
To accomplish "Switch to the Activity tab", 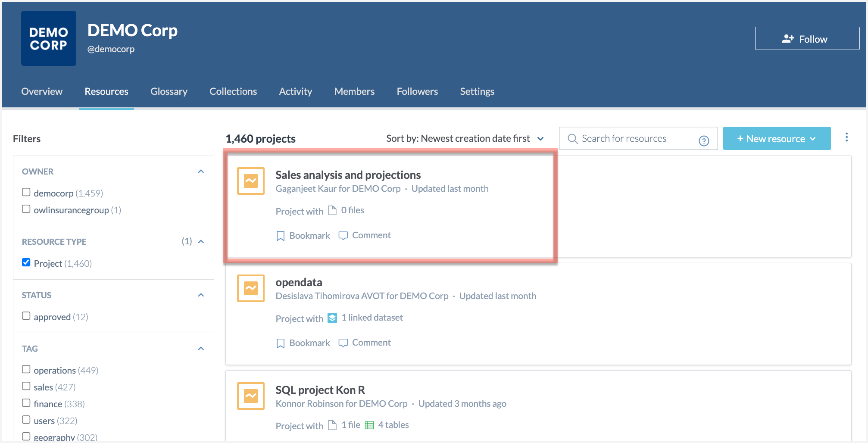I will (296, 91).
